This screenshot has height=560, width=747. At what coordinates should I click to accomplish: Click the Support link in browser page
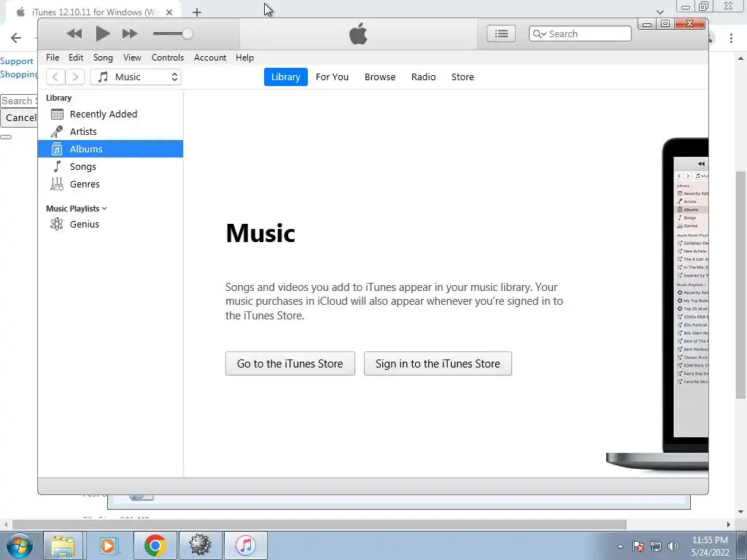click(x=17, y=61)
